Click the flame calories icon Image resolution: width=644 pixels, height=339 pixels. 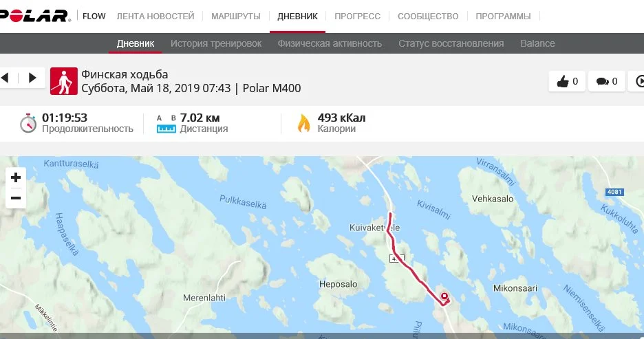pyautogui.click(x=303, y=123)
